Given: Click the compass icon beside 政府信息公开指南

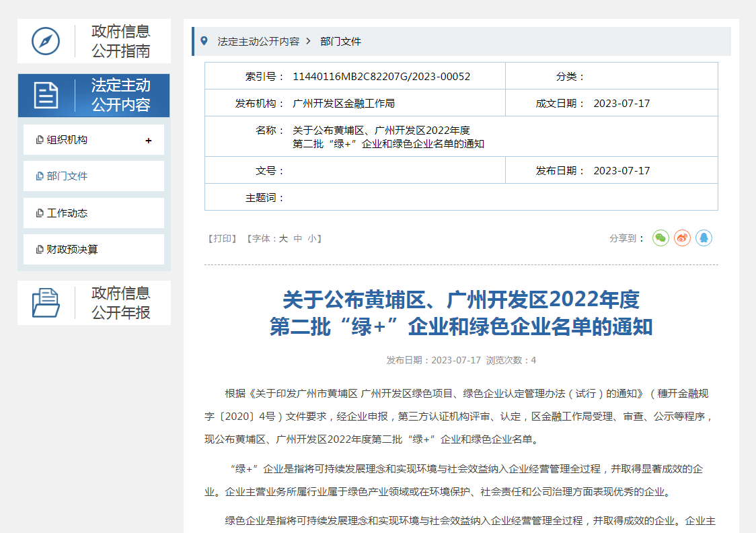Looking at the screenshot, I should tap(46, 41).
